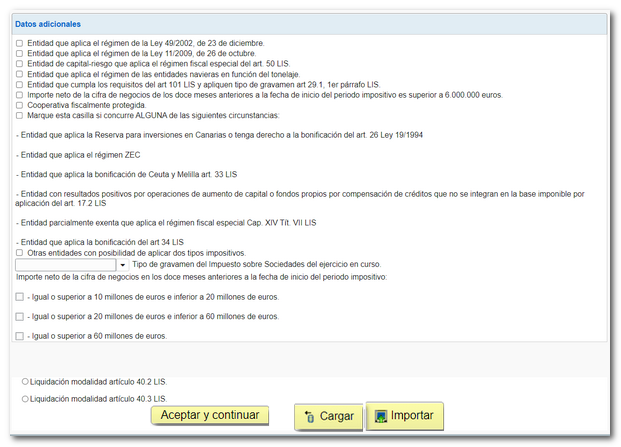The image size is (621, 447).
Task: Check the 10 to 20 millones de euros box
Action: click(20, 297)
